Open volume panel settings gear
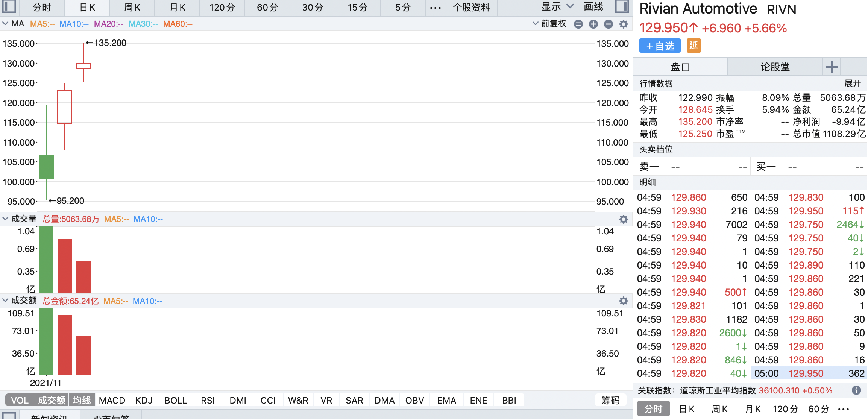The height and width of the screenshot is (419, 868). pyautogui.click(x=624, y=219)
